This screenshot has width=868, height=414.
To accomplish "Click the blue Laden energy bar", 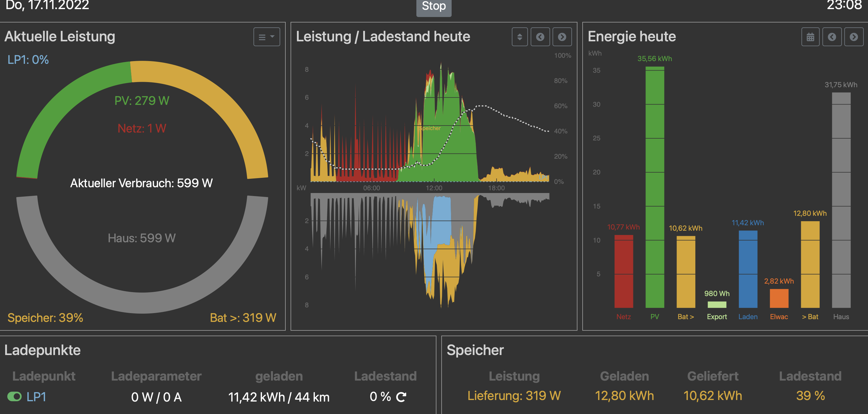I will 748,269.
